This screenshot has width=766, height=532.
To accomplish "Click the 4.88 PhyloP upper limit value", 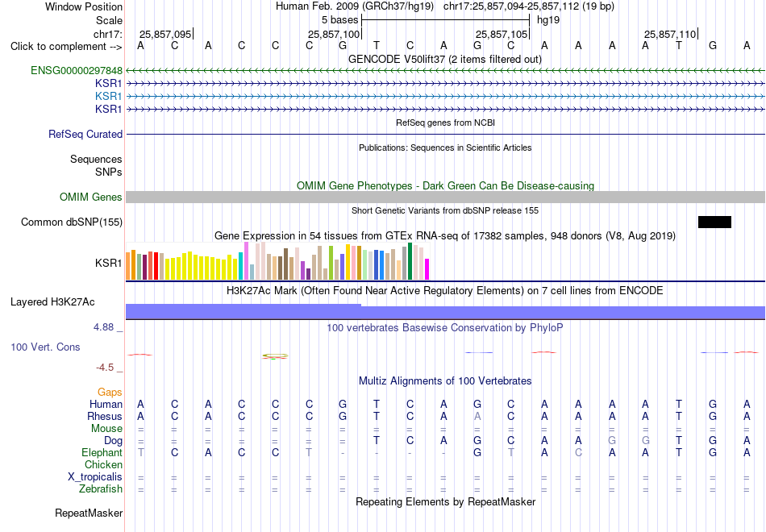I will [103, 327].
